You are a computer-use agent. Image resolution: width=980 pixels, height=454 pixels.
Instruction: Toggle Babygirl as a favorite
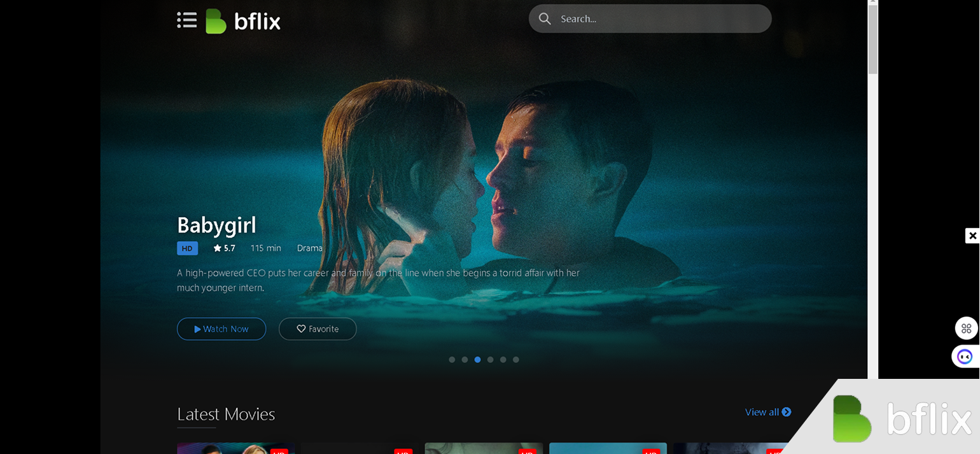(318, 329)
